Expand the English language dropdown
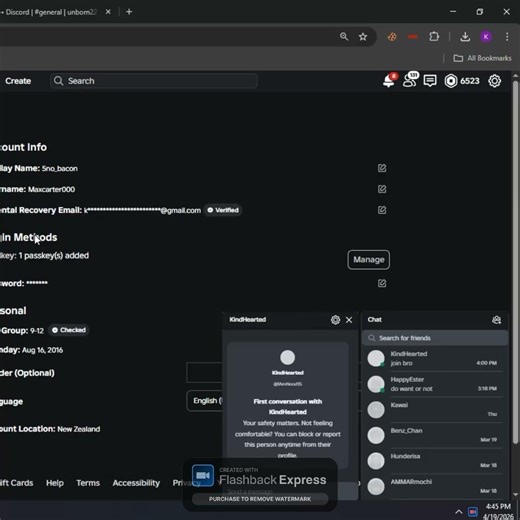The image size is (520, 520). 204,401
